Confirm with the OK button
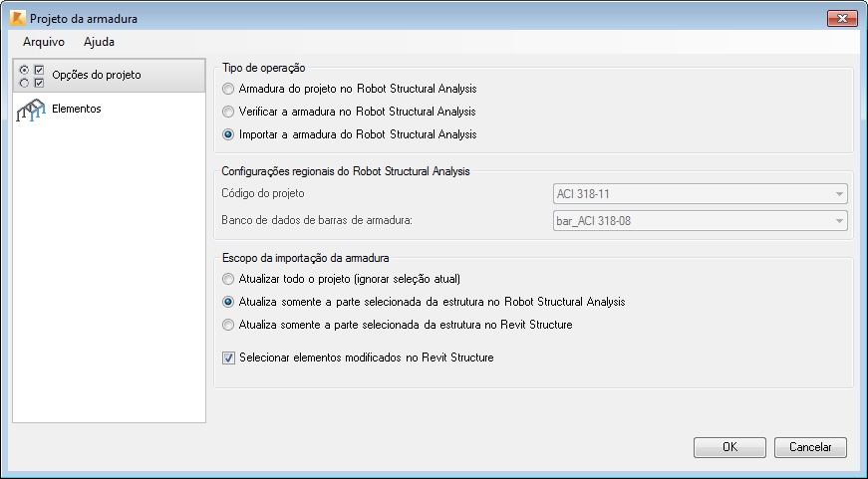 pyautogui.click(x=729, y=447)
